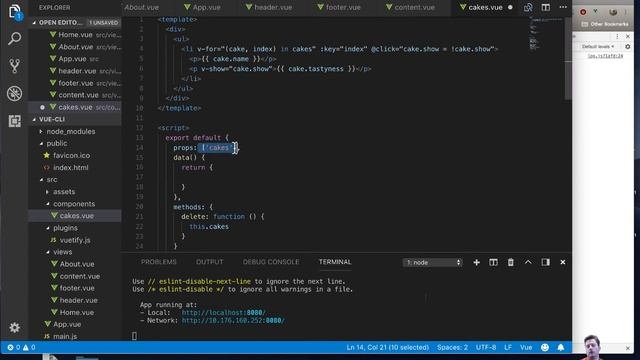Collapse the Open Editors section
This screenshot has height=360, width=640.
(34, 22)
